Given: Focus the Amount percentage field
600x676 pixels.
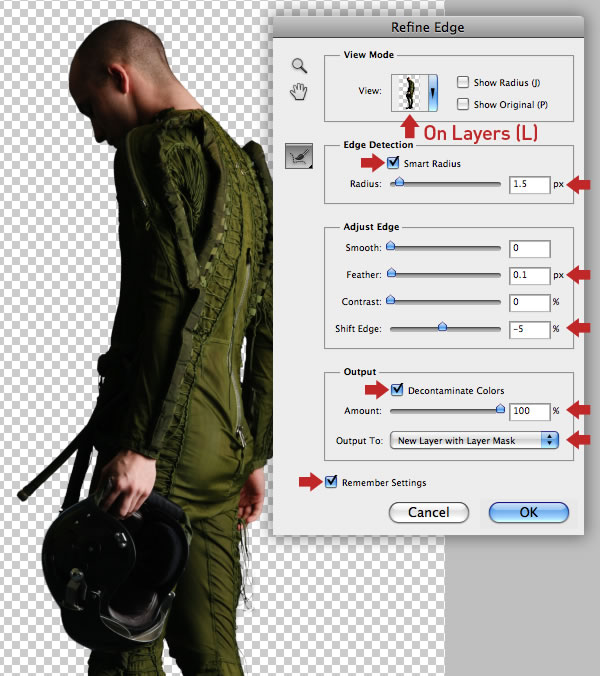Looking at the screenshot, I should point(530,411).
